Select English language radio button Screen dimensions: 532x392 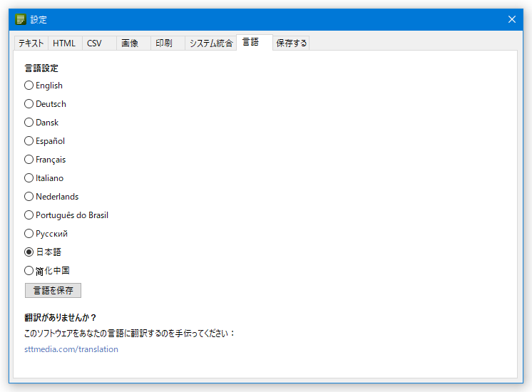tap(44, 86)
